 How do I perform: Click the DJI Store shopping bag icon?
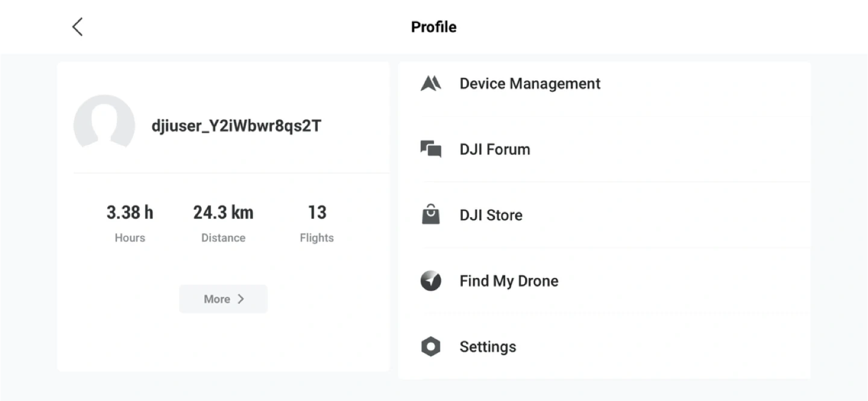(x=430, y=215)
